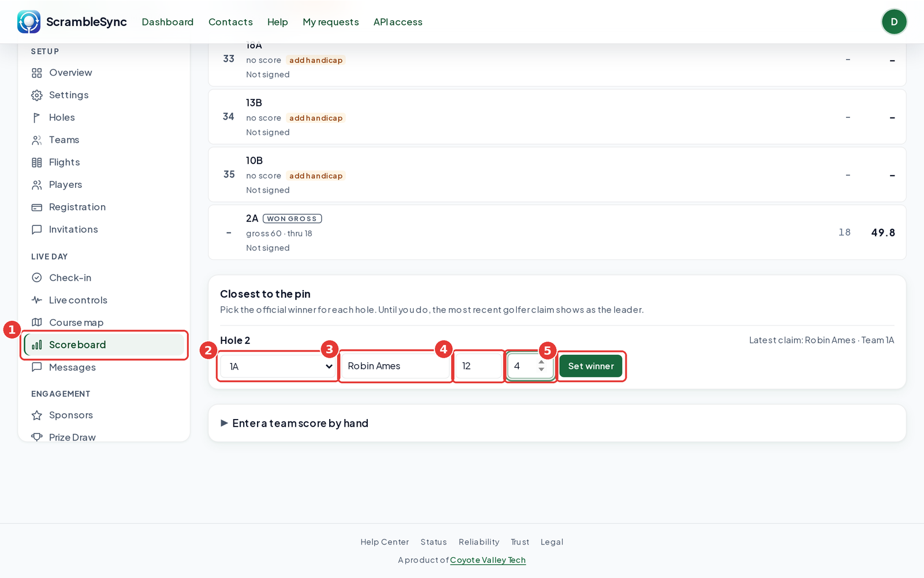Open Contacts in top navigation
Image resolution: width=924 pixels, height=578 pixels.
click(x=230, y=22)
